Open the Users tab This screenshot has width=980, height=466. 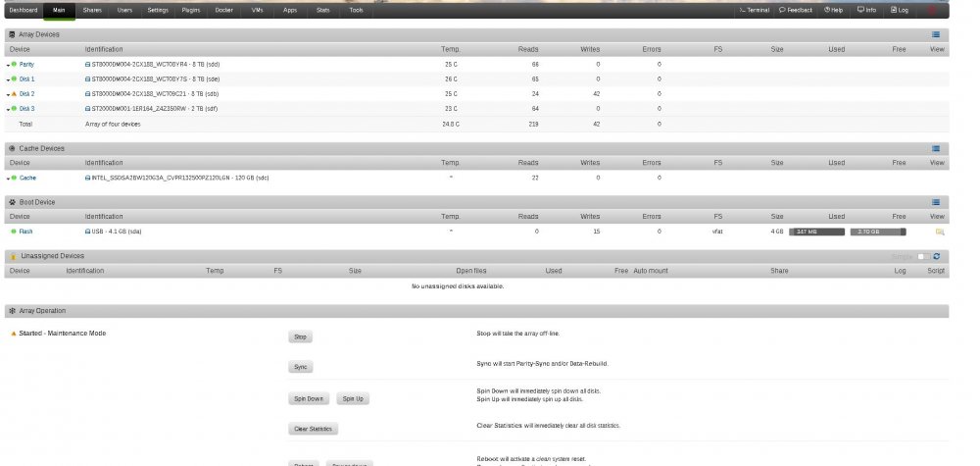pyautogui.click(x=125, y=10)
